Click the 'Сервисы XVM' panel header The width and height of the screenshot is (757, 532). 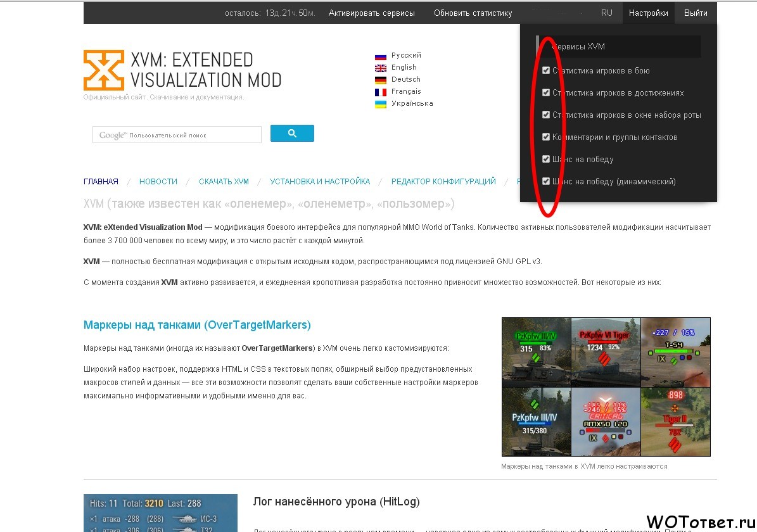coord(618,46)
